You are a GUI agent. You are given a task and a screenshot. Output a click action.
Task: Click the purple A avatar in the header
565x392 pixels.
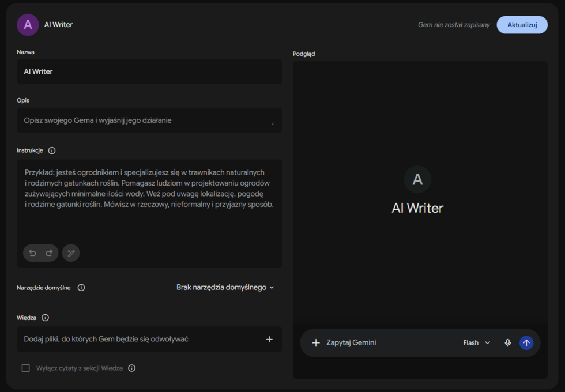(28, 25)
